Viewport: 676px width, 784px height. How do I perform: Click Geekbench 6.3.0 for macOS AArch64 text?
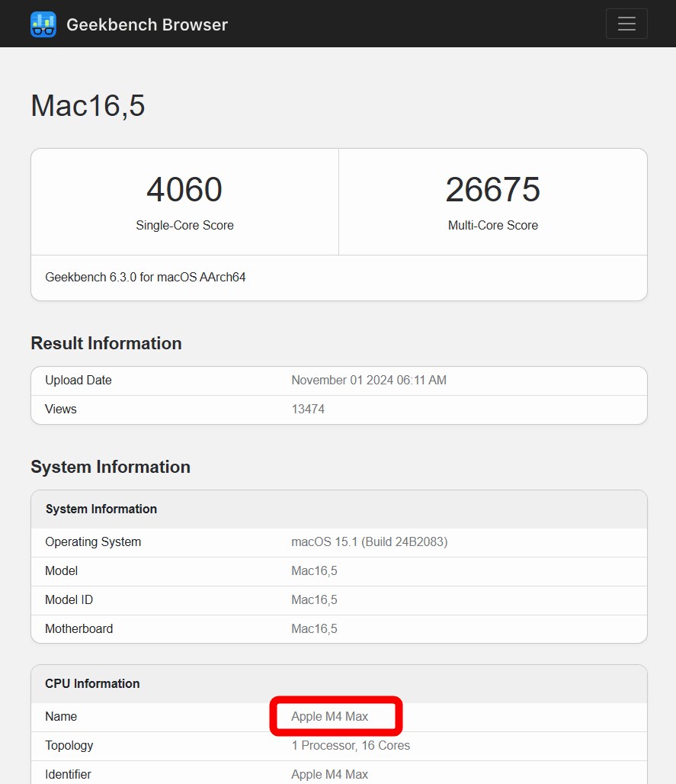146,277
